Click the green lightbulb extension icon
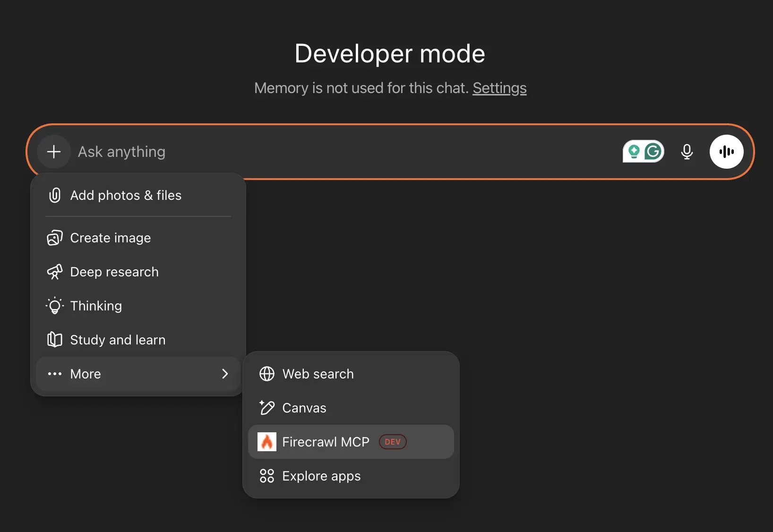 [x=634, y=152]
